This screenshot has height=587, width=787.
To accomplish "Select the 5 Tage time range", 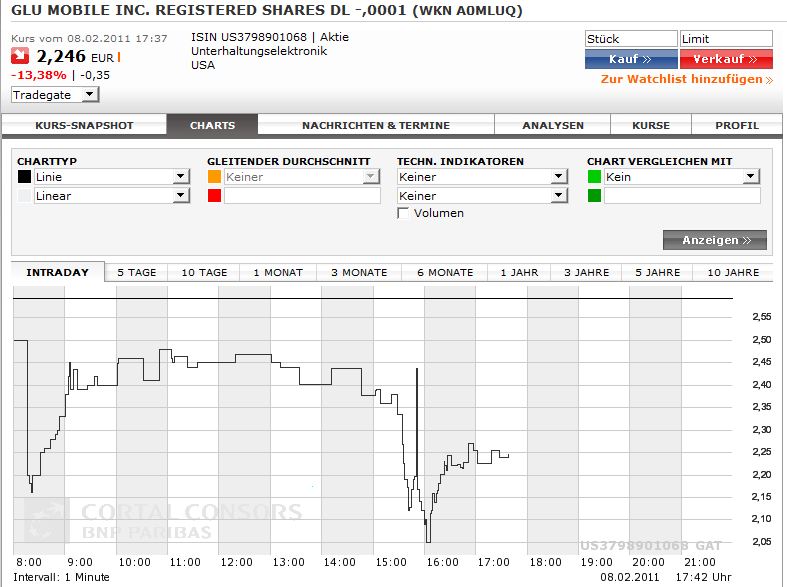I will coord(137,272).
